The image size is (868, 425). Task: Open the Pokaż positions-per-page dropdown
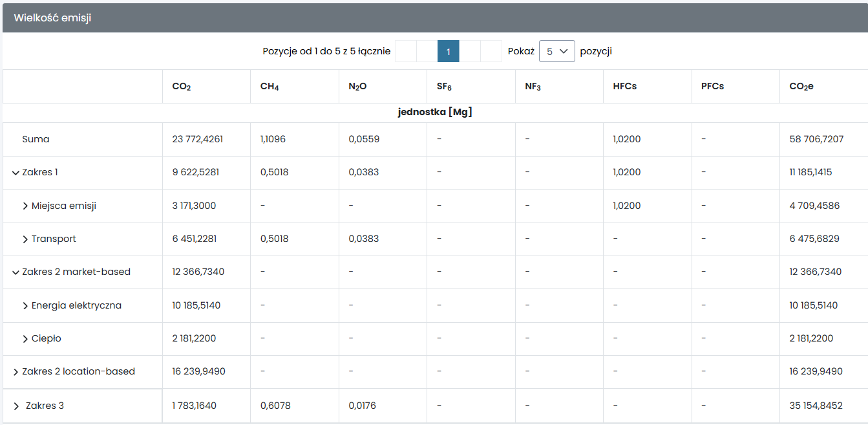(556, 51)
